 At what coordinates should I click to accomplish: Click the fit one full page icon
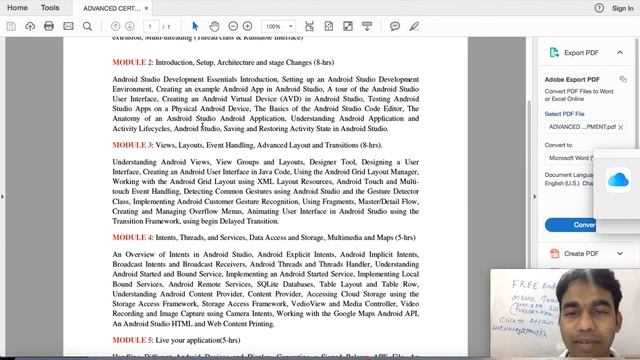329,27
